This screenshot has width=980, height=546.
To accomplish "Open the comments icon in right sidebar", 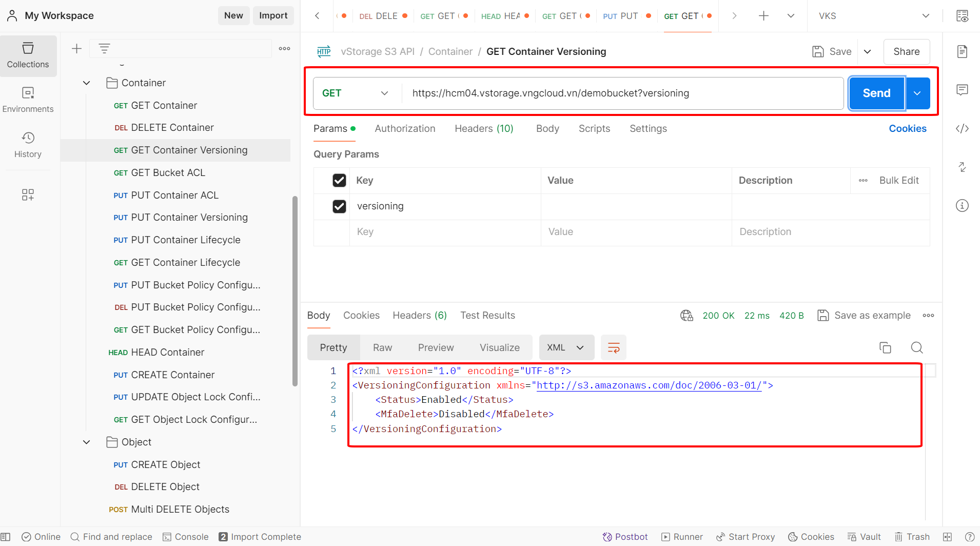I will tap(962, 90).
